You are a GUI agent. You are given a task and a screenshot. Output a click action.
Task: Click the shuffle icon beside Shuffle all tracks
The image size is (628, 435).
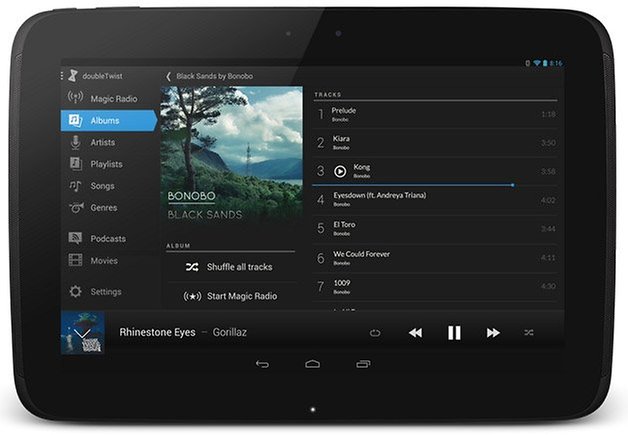(x=192, y=267)
